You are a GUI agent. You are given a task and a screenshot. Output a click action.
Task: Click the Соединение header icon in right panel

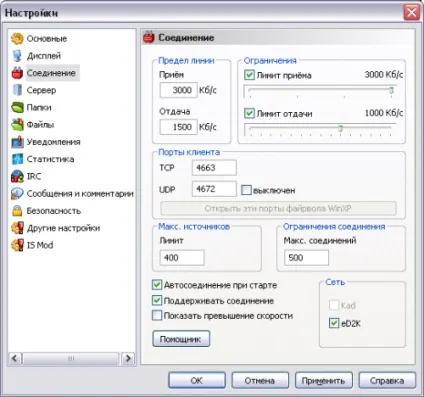149,37
